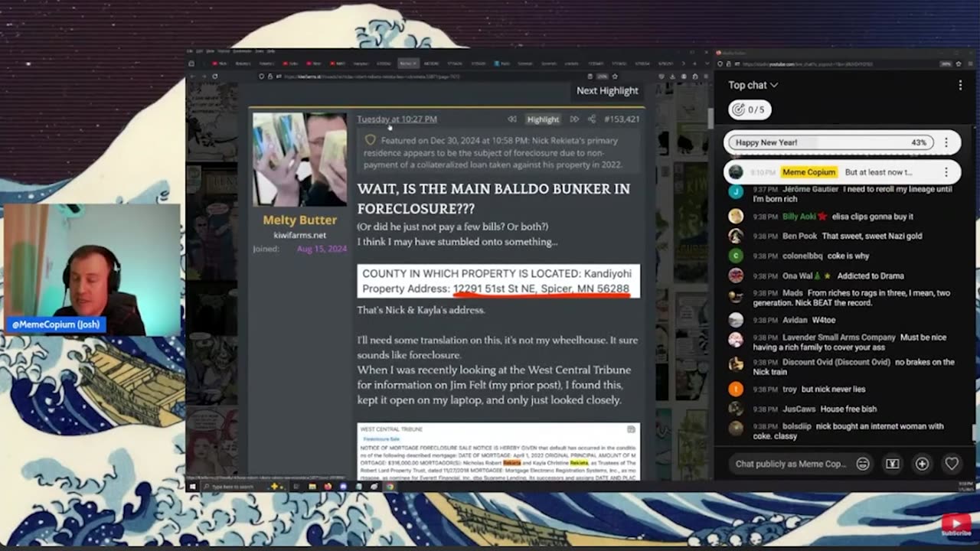
Task: Click the 0 / 5 goal chip
Action: (750, 109)
